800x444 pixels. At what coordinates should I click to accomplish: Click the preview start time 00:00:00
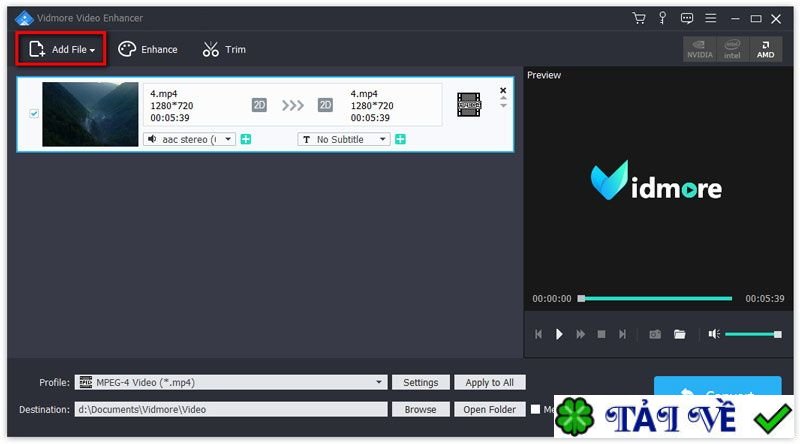pos(552,299)
